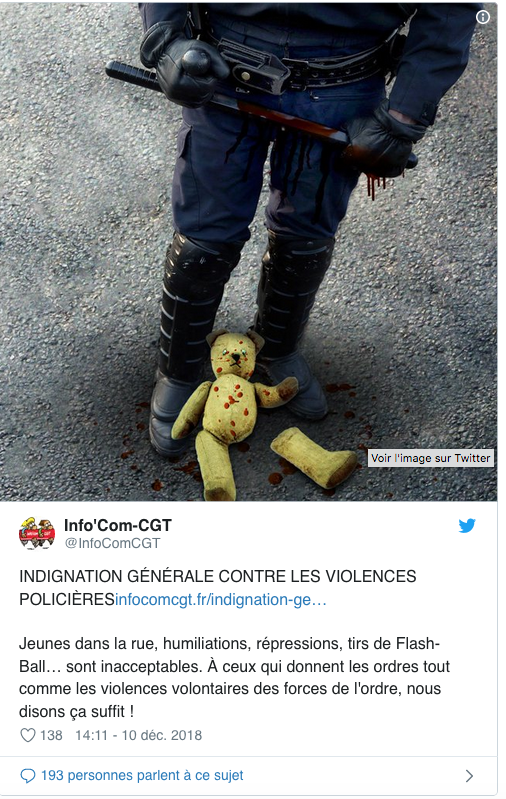Open the police officer tweet image
The height and width of the screenshot is (799, 506).
point(248,251)
